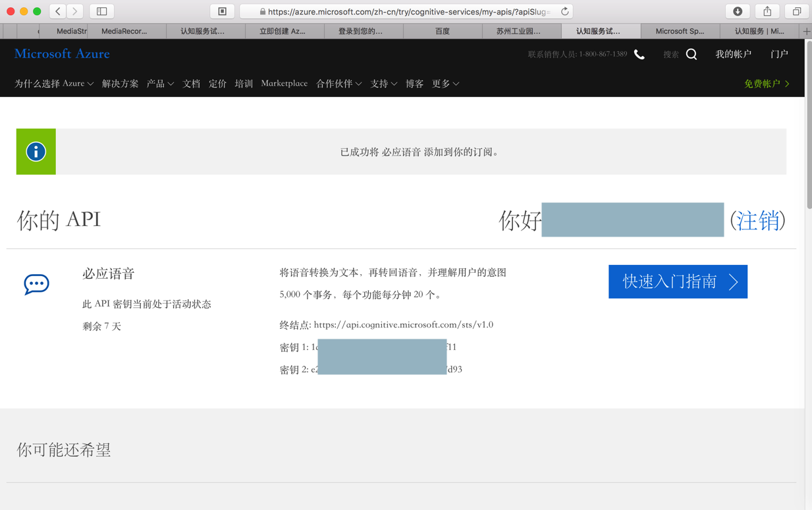Click the 剩余 7 天 text
812x510 pixels.
click(101, 326)
